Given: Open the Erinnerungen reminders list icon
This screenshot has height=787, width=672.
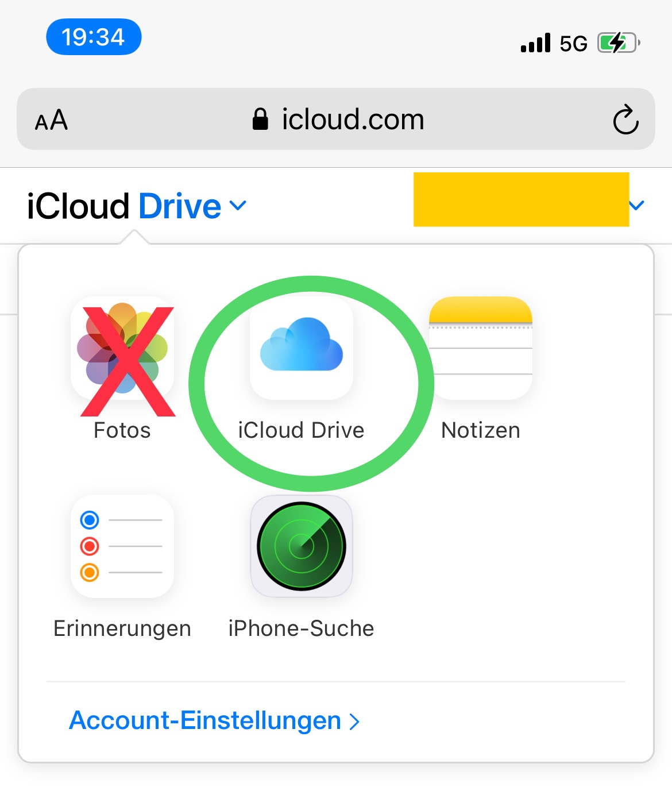Looking at the screenshot, I should (x=122, y=546).
